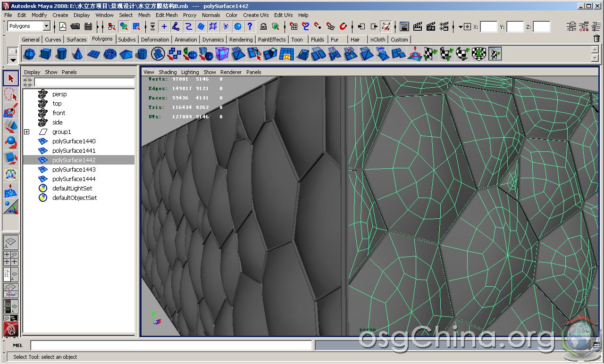Click the Open Scene folder icon
Screen dimensions: 604x364
click(x=75, y=26)
